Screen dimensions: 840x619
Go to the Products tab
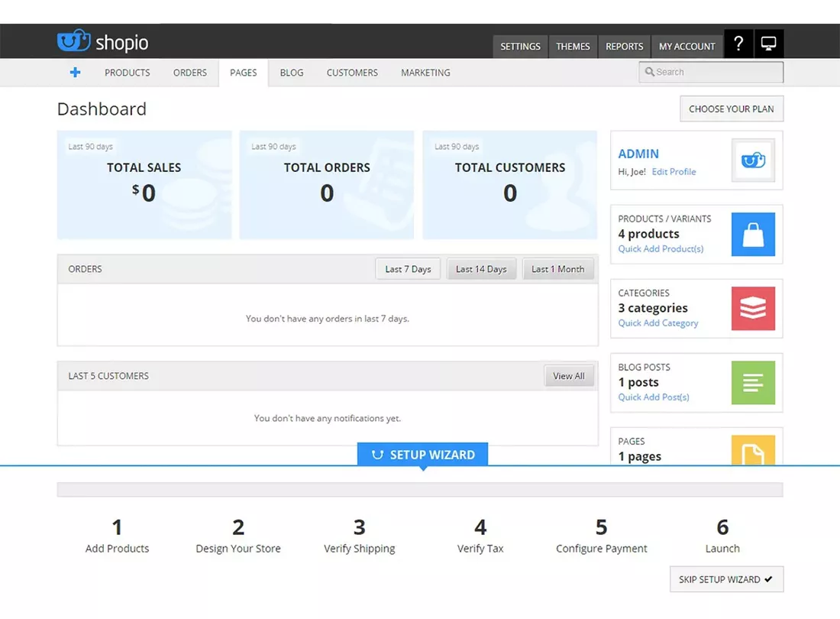[x=127, y=73]
